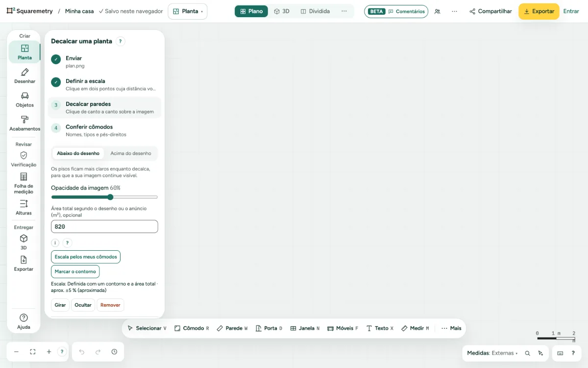This screenshot has height=368, width=588.
Task: Toggle the BETA Comentários button
Action: [x=396, y=11]
